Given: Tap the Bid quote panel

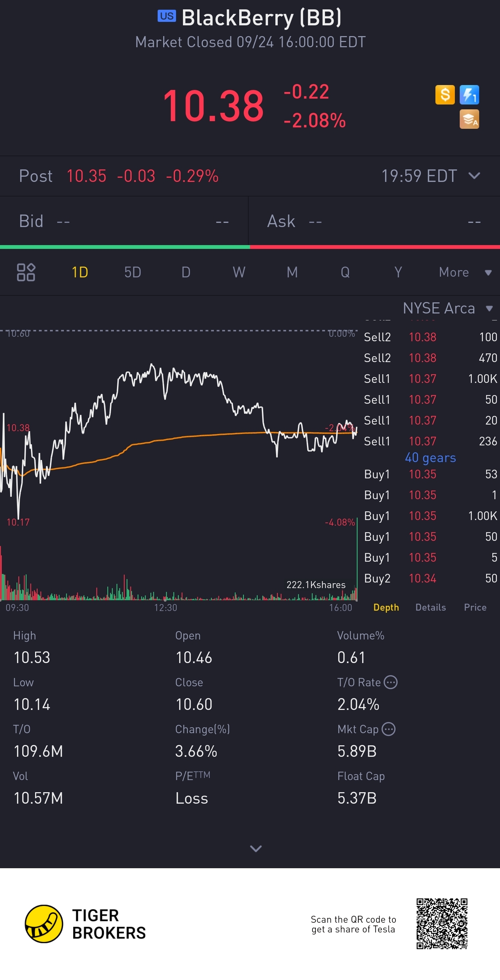Looking at the screenshot, I should point(124,221).
